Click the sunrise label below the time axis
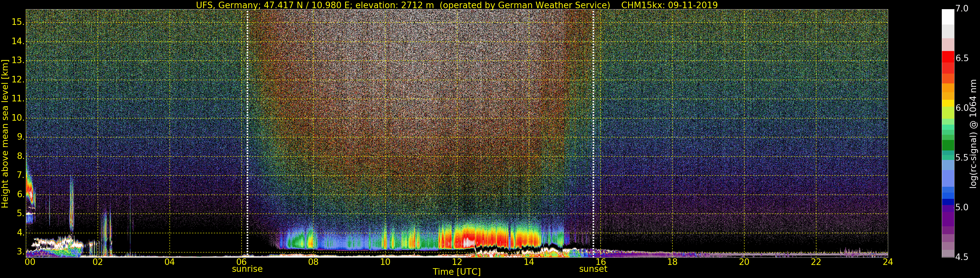The image size is (980, 278). [247, 269]
